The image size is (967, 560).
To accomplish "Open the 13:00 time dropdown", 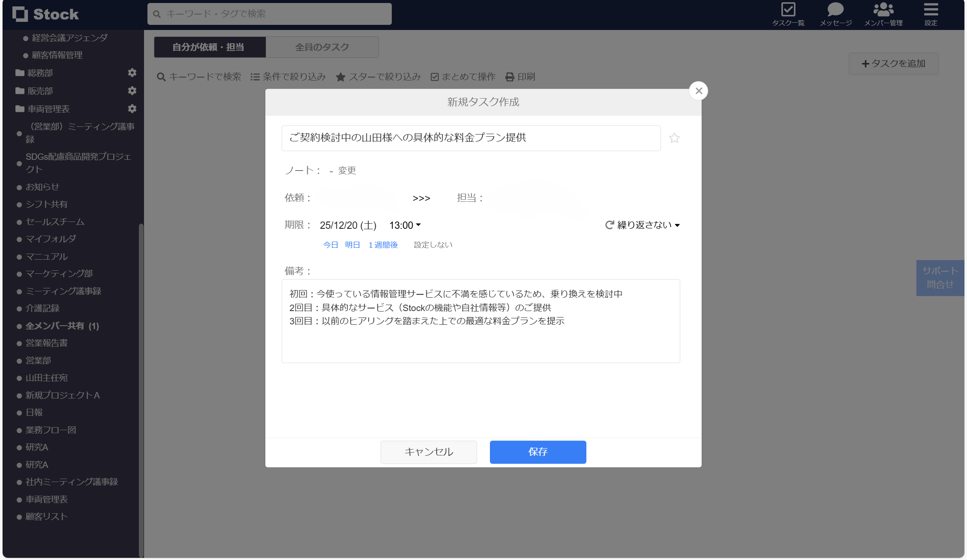I will [404, 225].
